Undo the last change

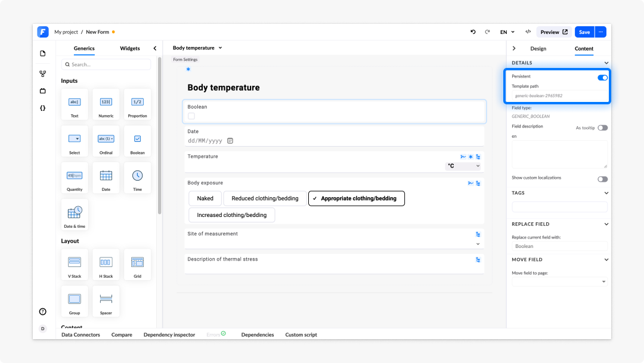[473, 32]
